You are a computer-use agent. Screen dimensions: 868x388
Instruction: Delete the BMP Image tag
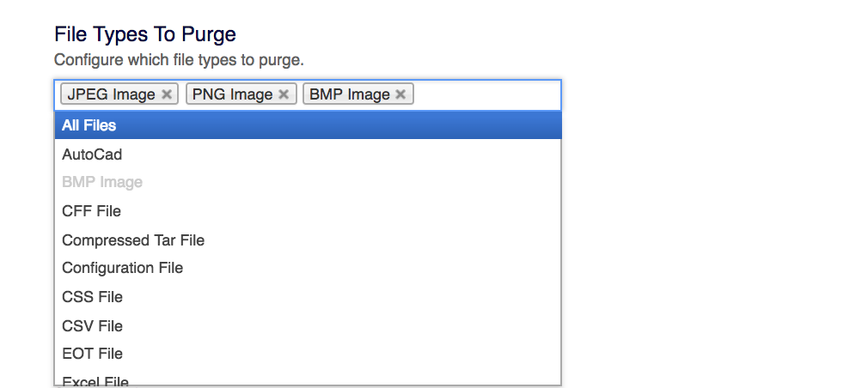coord(400,94)
